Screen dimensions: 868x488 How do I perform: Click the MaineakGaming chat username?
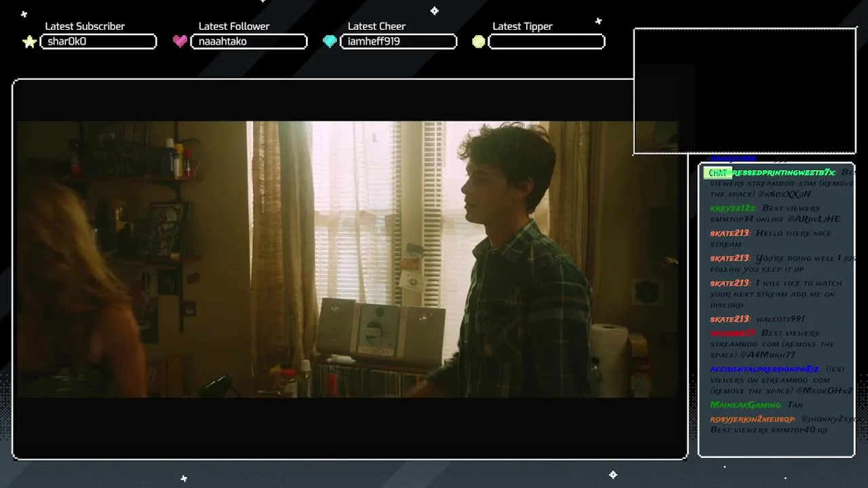[x=746, y=405]
